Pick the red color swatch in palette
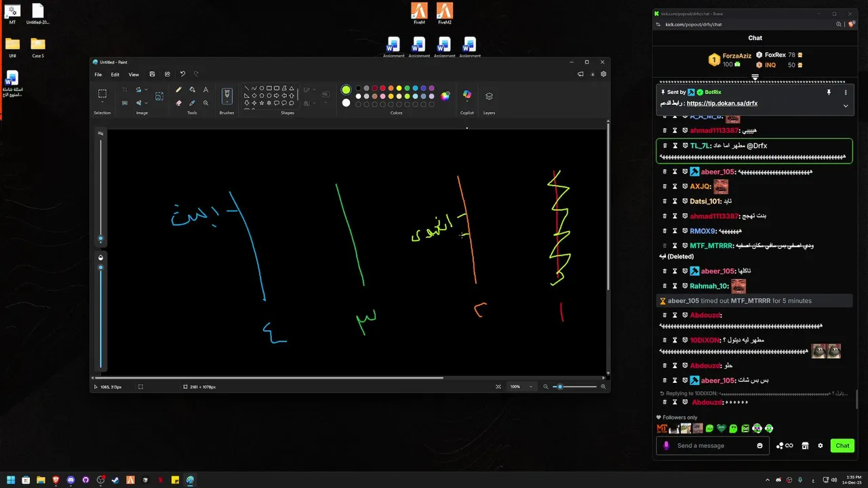The height and width of the screenshot is (488, 868). 382,88
